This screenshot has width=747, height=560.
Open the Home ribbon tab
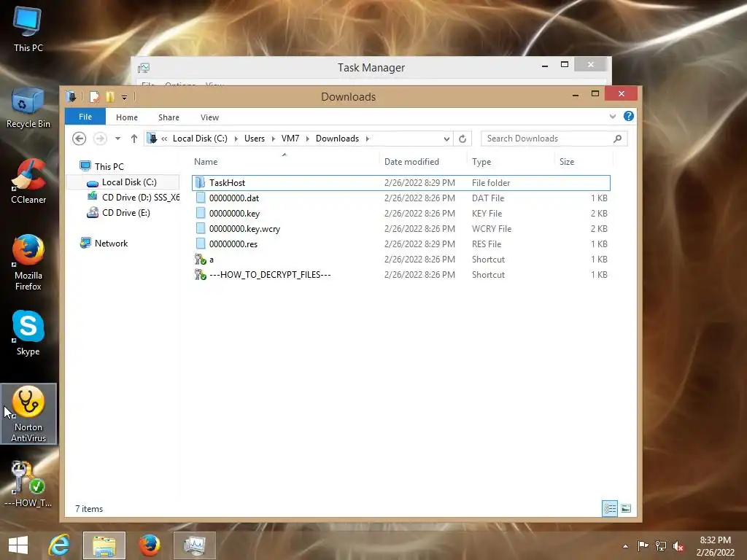click(x=127, y=117)
